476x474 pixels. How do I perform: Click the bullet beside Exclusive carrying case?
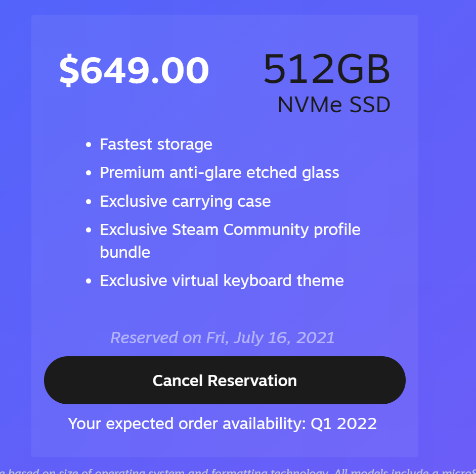click(x=89, y=202)
